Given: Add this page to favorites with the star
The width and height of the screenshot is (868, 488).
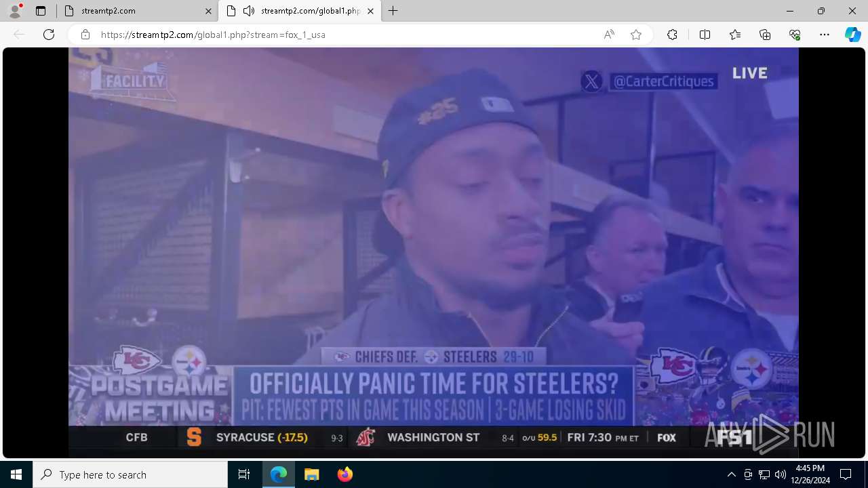Looking at the screenshot, I should tap(636, 35).
